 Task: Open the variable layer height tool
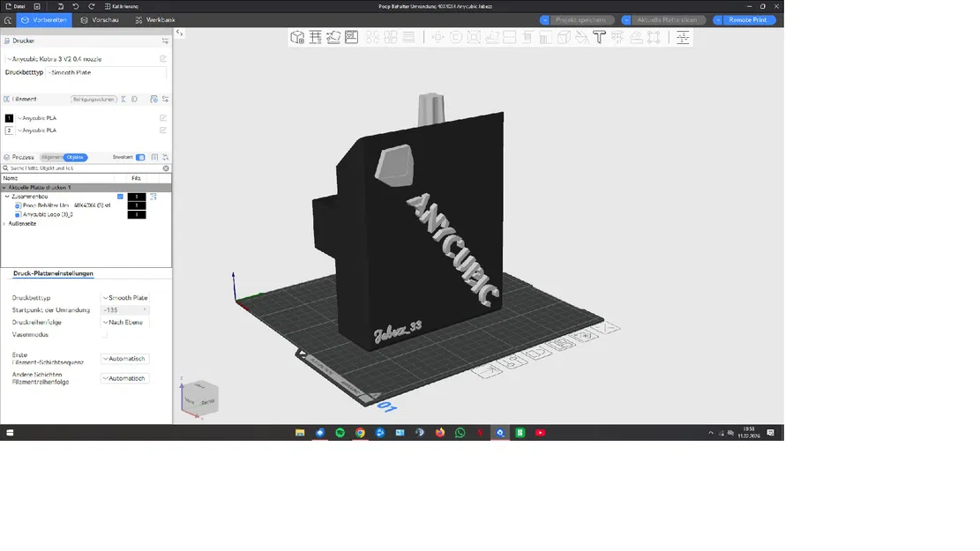[683, 37]
